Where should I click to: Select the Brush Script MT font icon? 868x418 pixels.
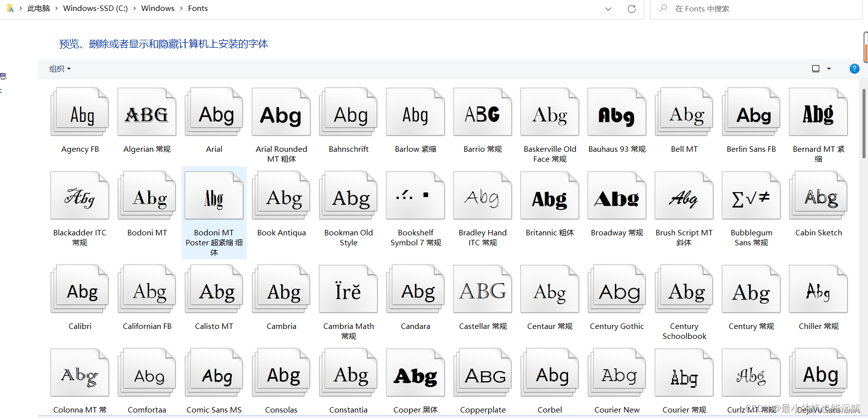coord(684,196)
